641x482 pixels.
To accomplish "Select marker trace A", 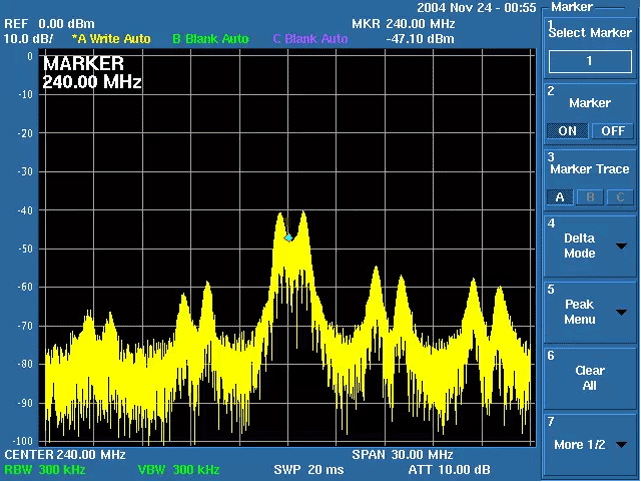I will tap(560, 197).
